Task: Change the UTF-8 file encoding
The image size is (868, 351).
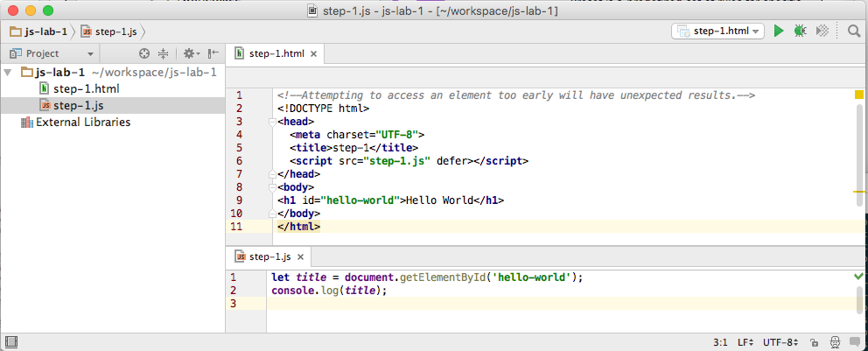Action: click(x=779, y=343)
